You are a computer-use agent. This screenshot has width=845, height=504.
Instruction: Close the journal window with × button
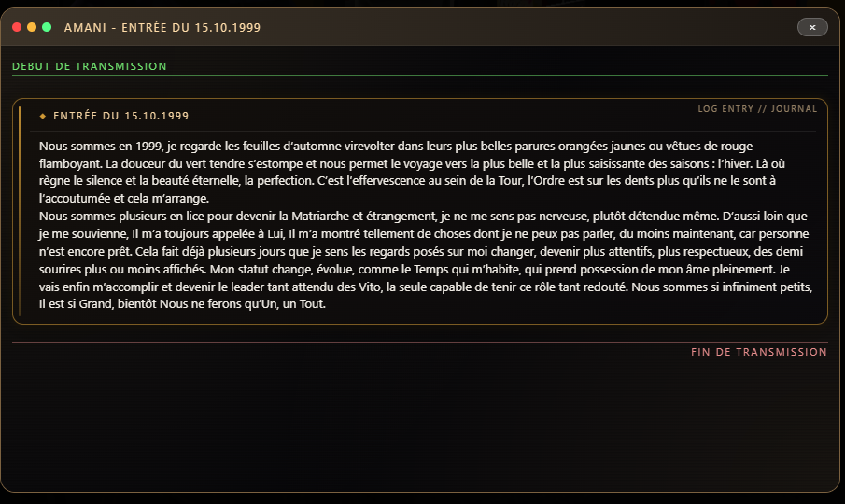(x=812, y=28)
